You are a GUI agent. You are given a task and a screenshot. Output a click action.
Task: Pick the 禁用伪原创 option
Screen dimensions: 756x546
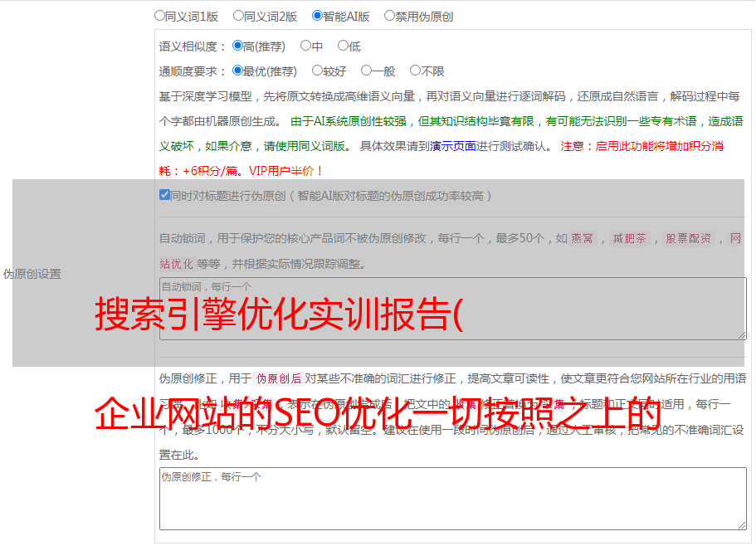tap(389, 16)
